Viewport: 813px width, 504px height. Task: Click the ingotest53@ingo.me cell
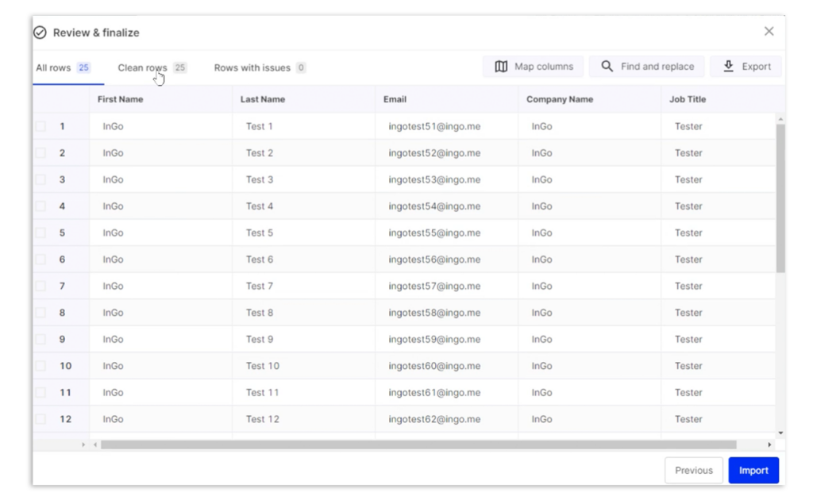point(446,179)
